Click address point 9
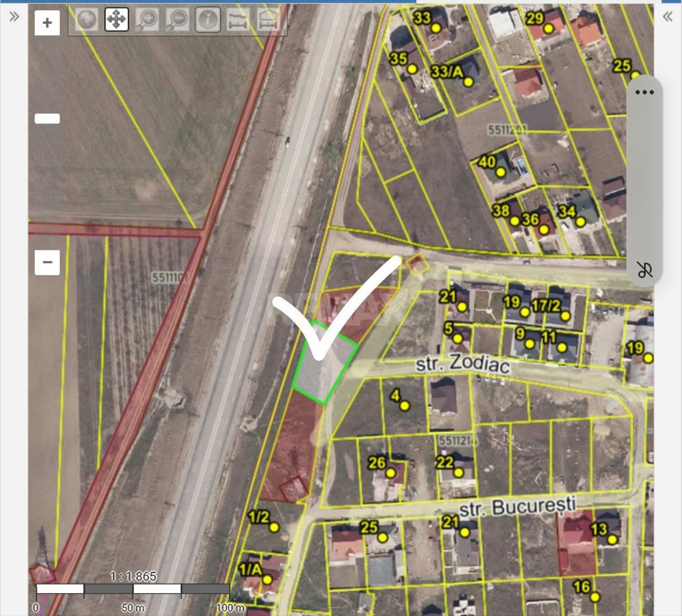Viewport: 682px width, 616px height. [x=529, y=344]
